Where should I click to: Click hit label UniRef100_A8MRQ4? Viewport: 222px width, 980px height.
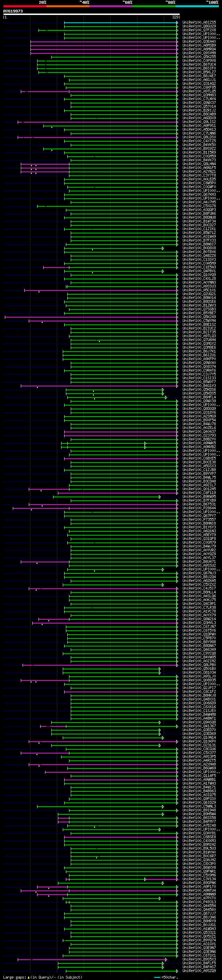coord(199,49)
